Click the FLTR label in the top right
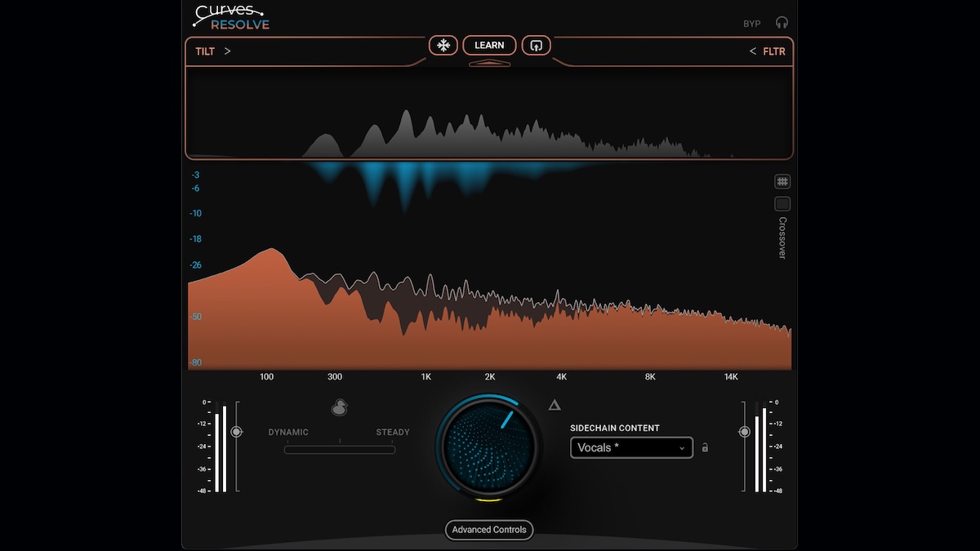Image resolution: width=980 pixels, height=551 pixels. tap(774, 51)
